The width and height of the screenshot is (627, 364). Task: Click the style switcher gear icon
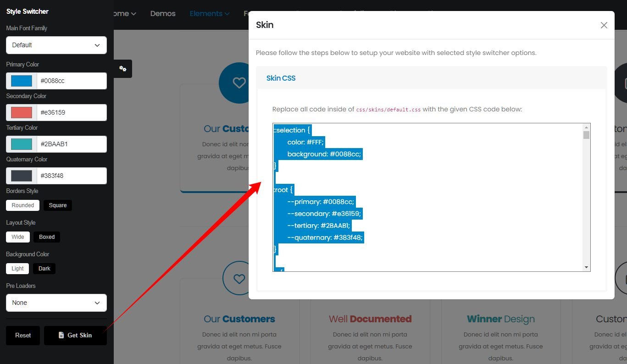(122, 69)
